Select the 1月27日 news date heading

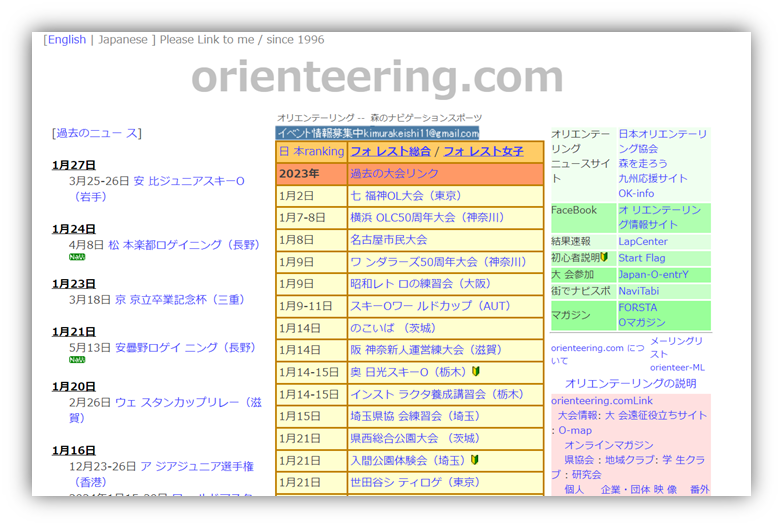(73, 165)
